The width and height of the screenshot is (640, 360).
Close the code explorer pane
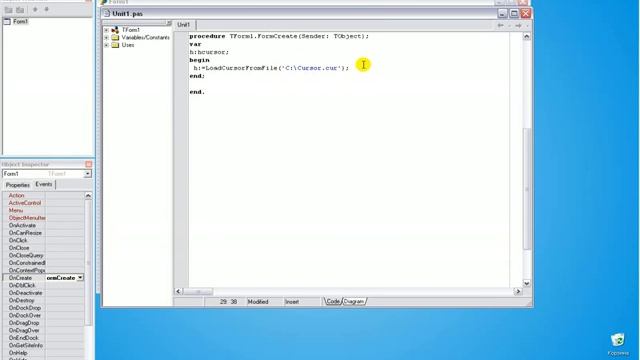169,23
